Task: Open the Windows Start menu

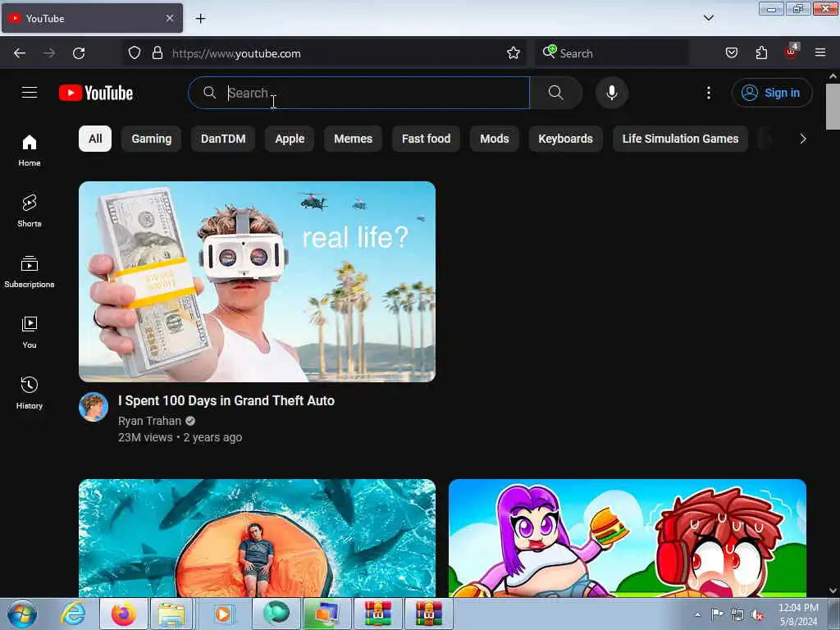Action: click(22, 614)
